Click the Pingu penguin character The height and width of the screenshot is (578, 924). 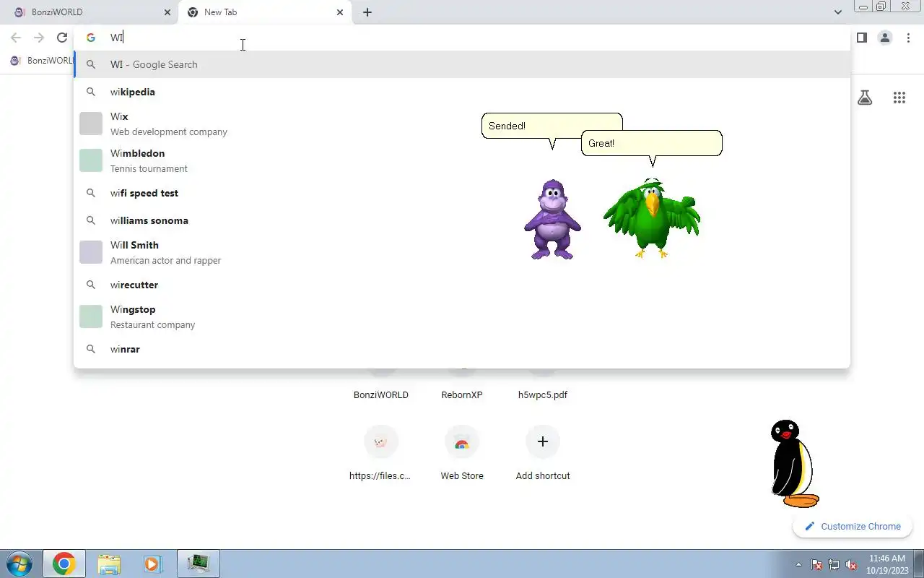click(795, 463)
